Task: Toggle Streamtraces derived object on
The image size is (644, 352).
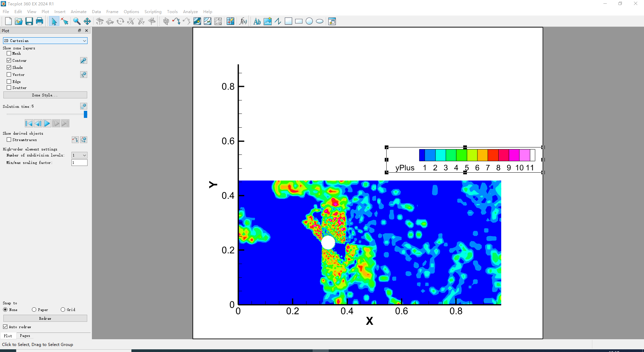Action: pos(9,140)
